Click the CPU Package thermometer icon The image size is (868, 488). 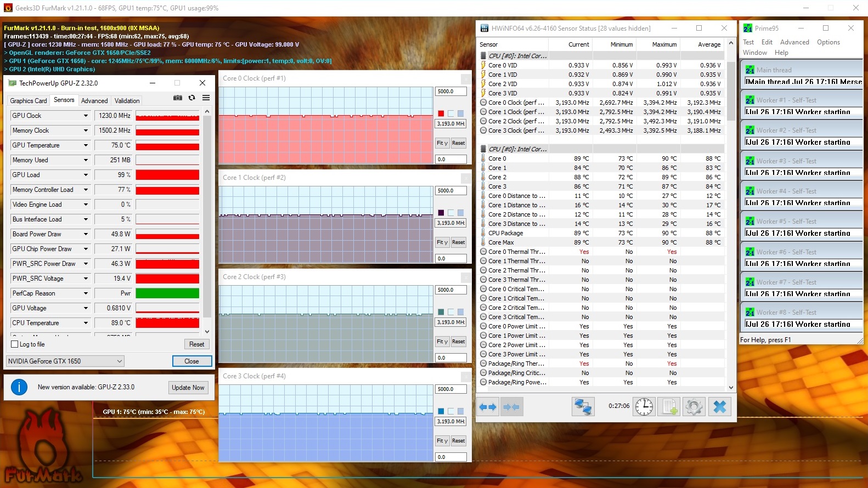[483, 233]
